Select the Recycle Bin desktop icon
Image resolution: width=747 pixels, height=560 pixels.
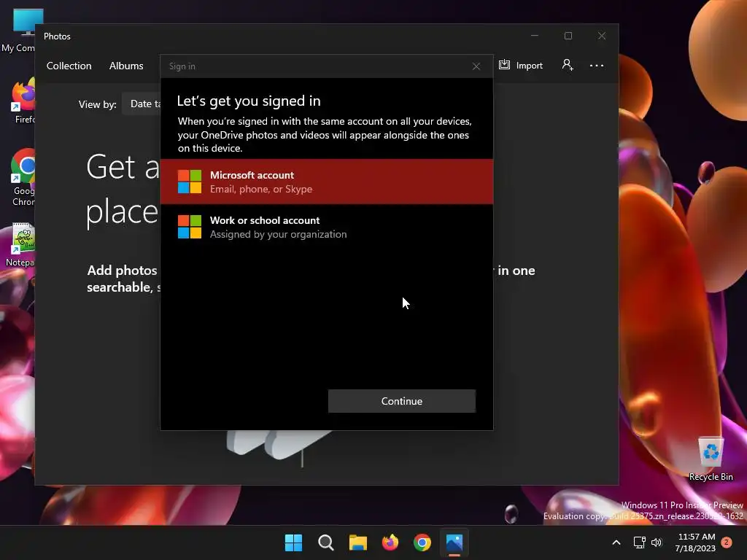[x=711, y=459]
